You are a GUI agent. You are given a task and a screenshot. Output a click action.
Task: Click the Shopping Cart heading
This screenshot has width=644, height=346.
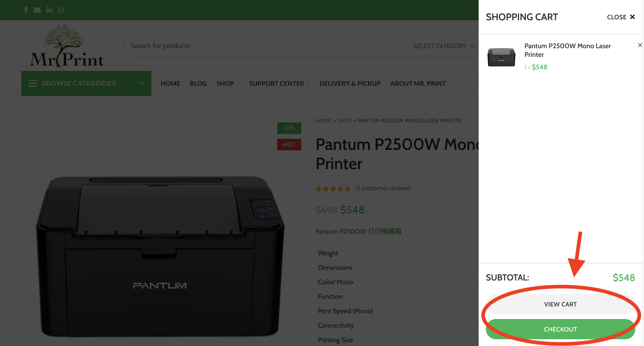[x=522, y=17]
